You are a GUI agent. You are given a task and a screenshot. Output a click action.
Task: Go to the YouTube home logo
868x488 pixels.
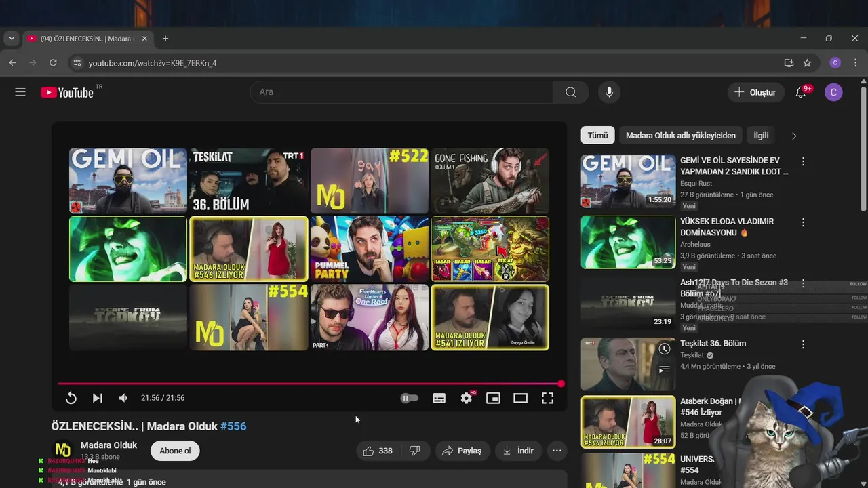[x=66, y=93]
